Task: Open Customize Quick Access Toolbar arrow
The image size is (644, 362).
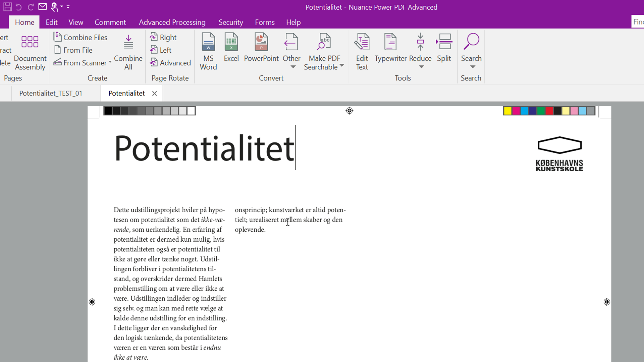Action: point(68,7)
